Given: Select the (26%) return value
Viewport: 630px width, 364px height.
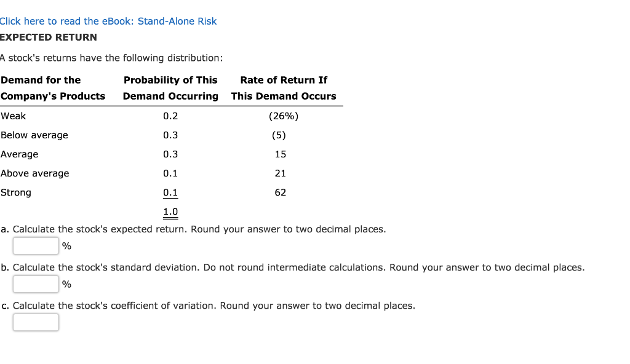Looking at the screenshot, I should [284, 116].
